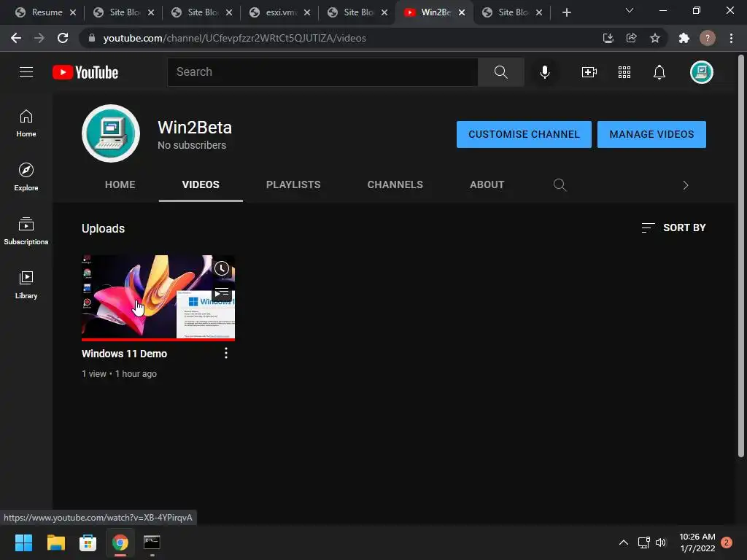Screen dimensions: 747x560
Task: Show hidden tray icons chevron
Action: pyautogui.click(x=623, y=542)
